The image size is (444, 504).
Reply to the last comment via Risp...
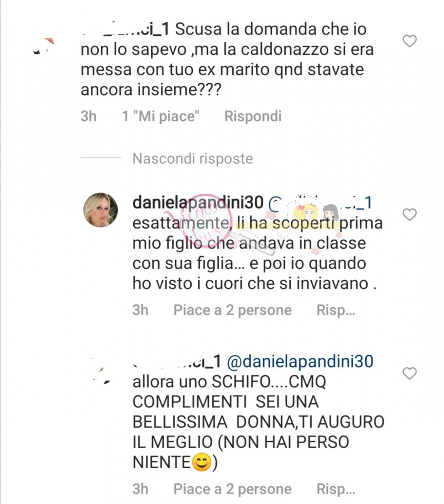(336, 489)
